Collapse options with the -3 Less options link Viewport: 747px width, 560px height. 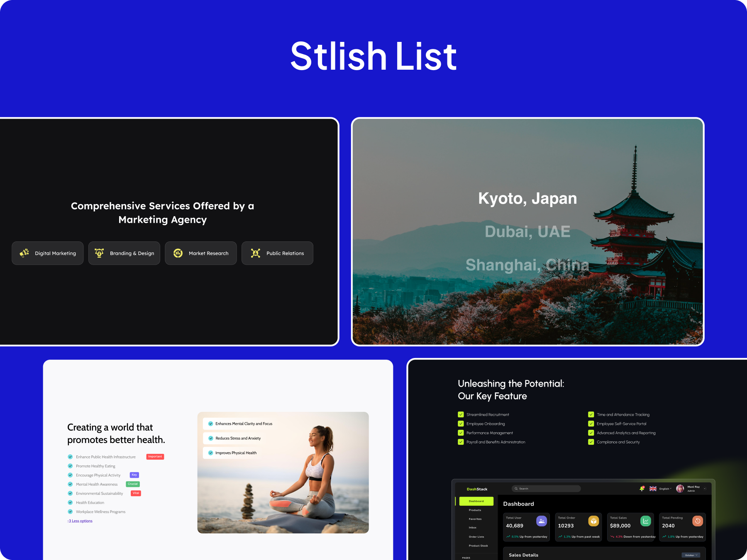tap(80, 521)
